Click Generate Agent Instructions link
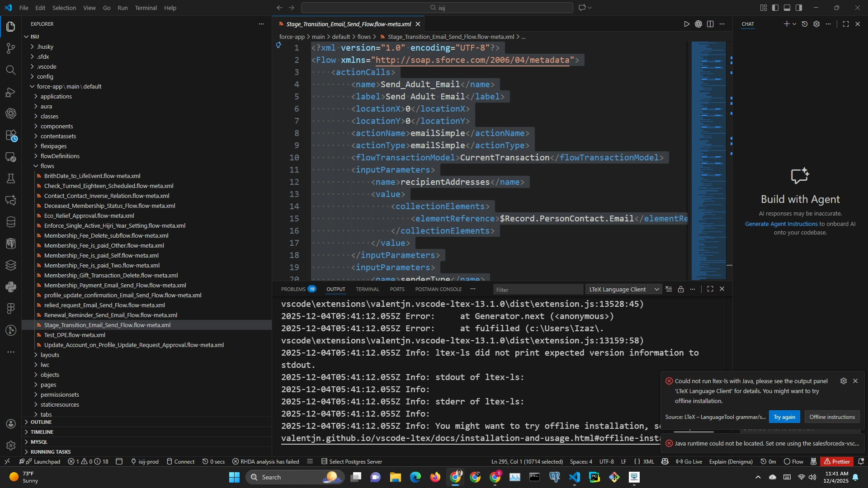 [781, 224]
